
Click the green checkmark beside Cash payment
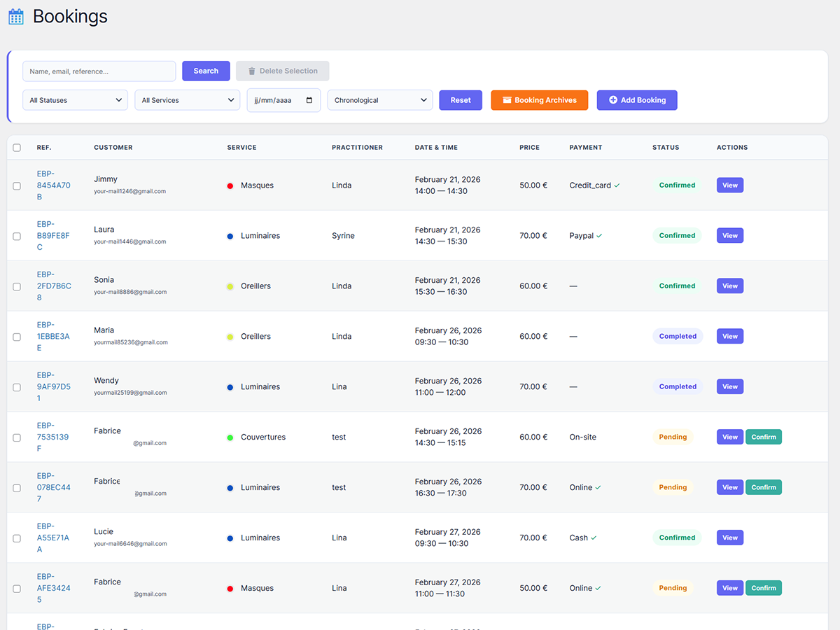click(594, 538)
